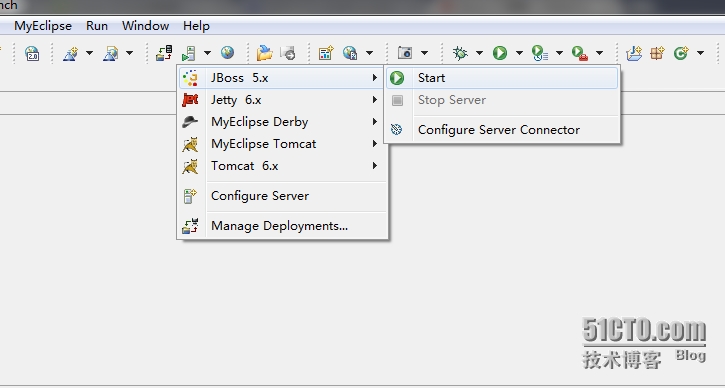Click the new report chart toolbar icon
Screen dimensions: 725x388
[326, 53]
